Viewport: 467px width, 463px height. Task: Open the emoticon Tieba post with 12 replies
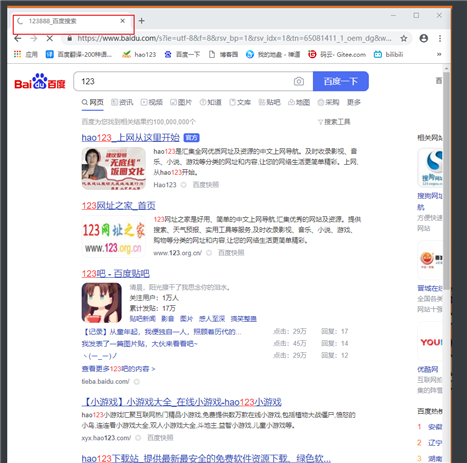click(x=99, y=356)
